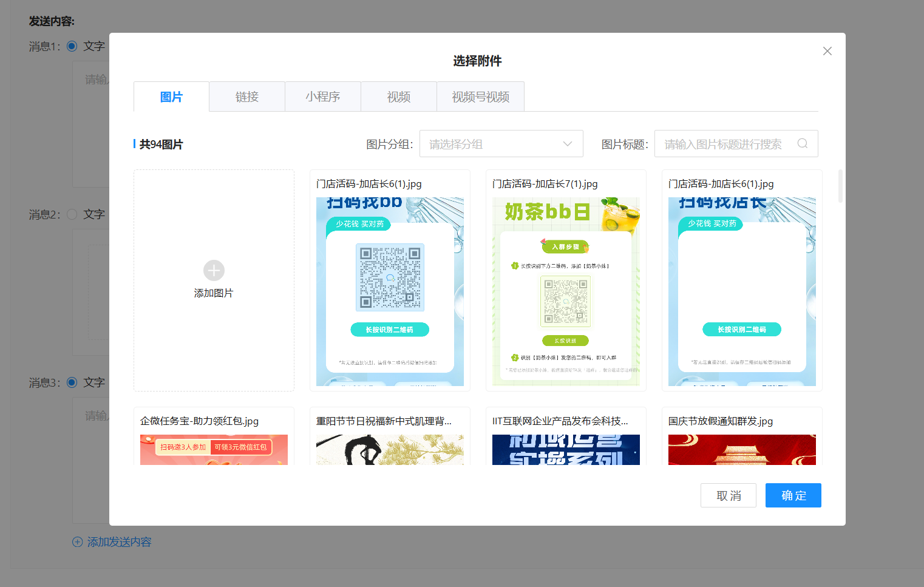The width and height of the screenshot is (924, 587).
Task: Click the 共94图片 count label
Action: point(161,144)
